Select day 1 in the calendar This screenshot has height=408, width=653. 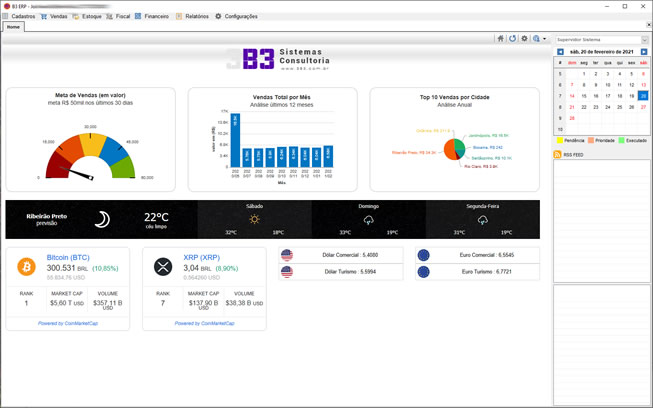(584, 74)
